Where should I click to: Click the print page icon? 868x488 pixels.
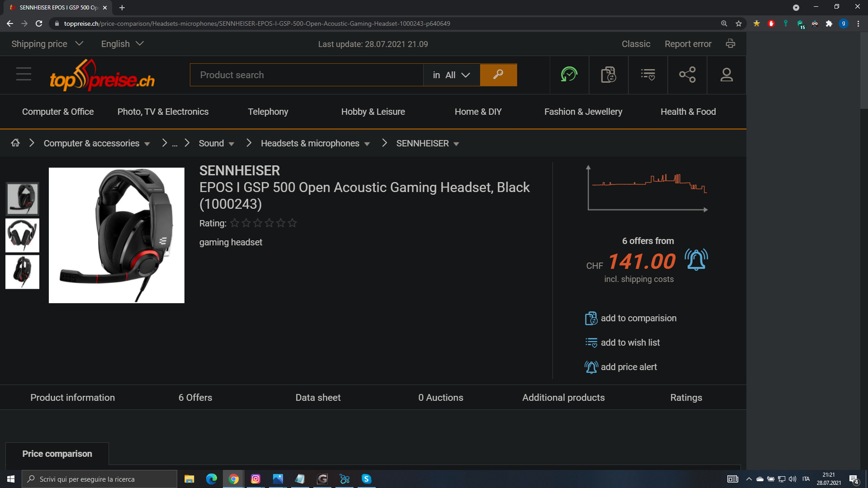coord(730,43)
